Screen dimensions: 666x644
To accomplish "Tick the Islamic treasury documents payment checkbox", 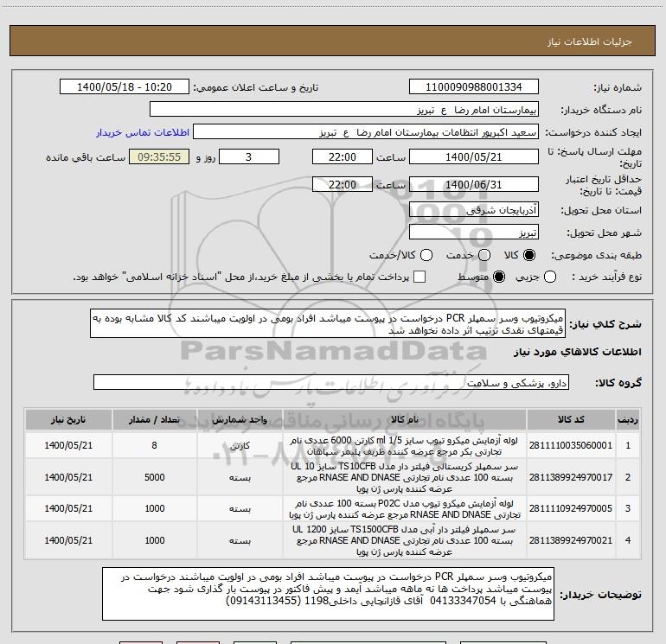I will [419, 277].
